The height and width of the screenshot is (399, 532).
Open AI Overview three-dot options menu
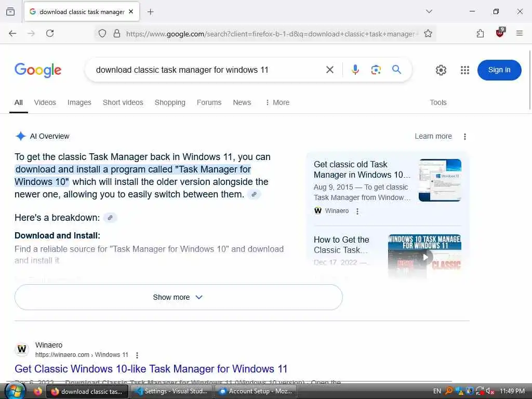coord(465,137)
